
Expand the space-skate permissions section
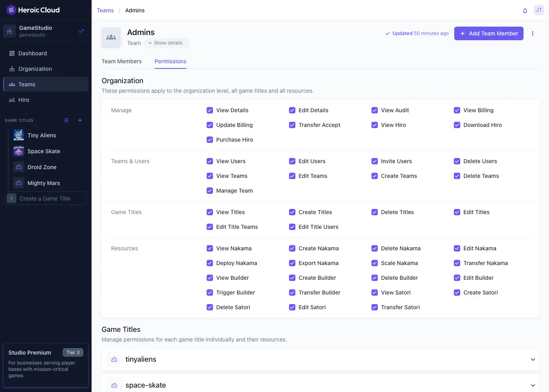tap(532, 385)
